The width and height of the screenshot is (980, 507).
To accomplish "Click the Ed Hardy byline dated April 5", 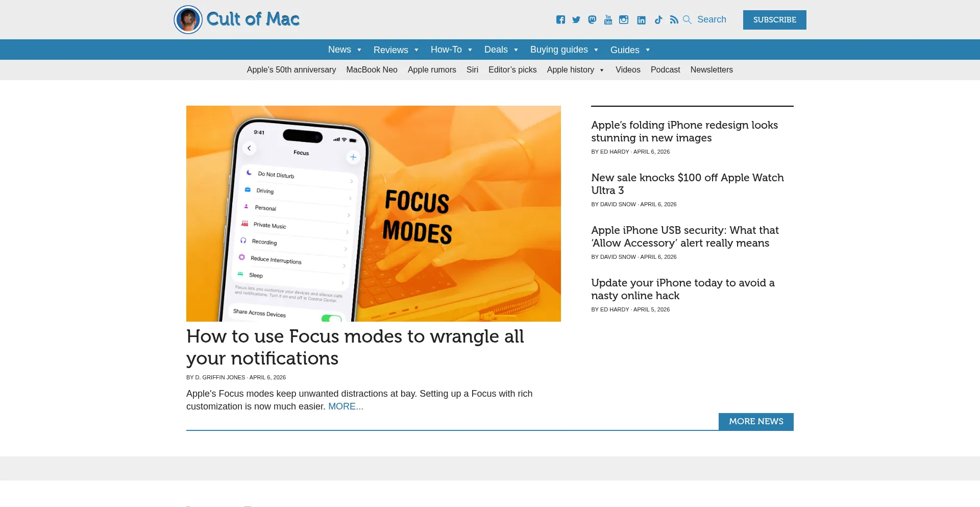I will (615, 309).
